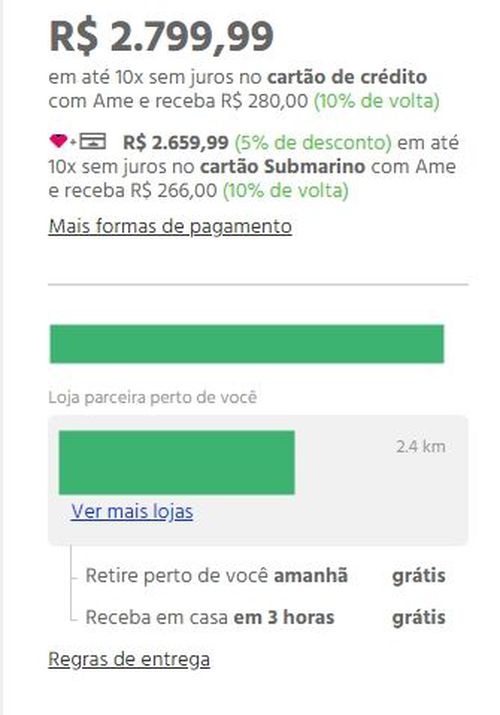The image size is (500, 715).
Task: Click Loja parceira perto de você label
Action: (153, 397)
